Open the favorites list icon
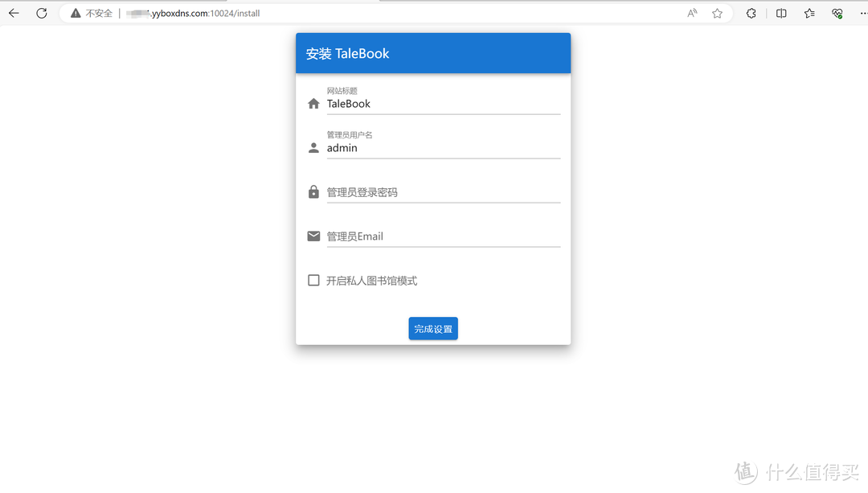Image resolution: width=868 pixels, height=493 pixels. coord(809,13)
